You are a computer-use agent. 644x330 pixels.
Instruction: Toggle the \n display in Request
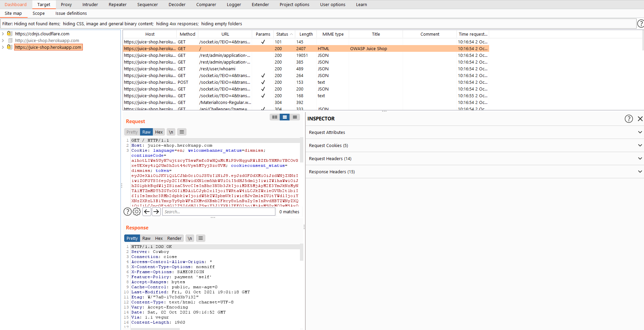(171, 132)
